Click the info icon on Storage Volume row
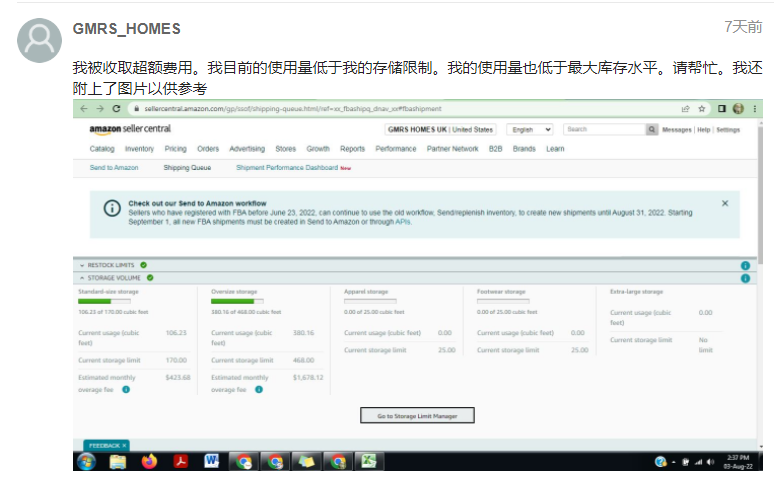 [745, 279]
